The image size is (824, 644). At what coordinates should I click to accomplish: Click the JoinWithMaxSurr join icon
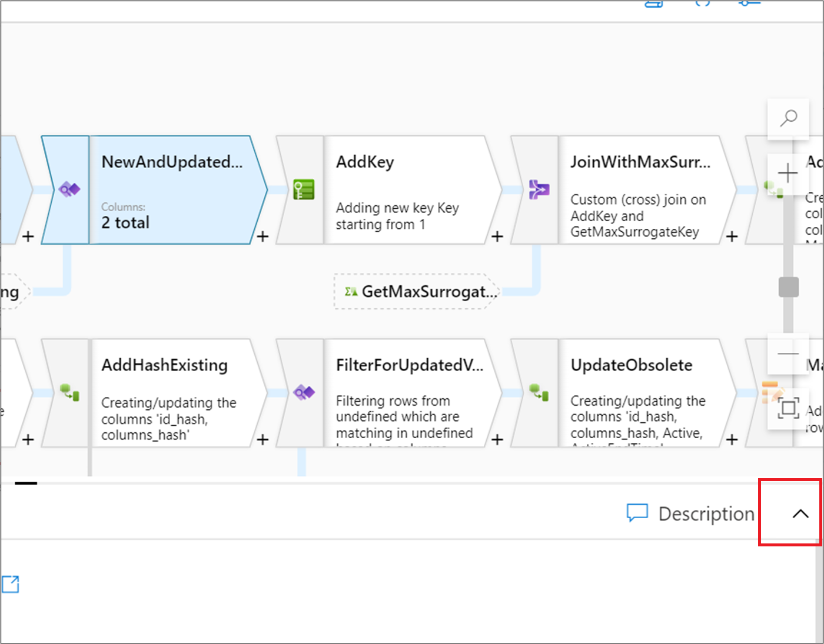point(539,189)
